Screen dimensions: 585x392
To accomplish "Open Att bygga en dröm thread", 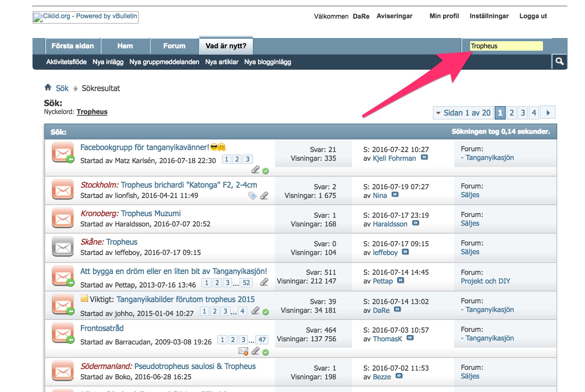I will [174, 271].
